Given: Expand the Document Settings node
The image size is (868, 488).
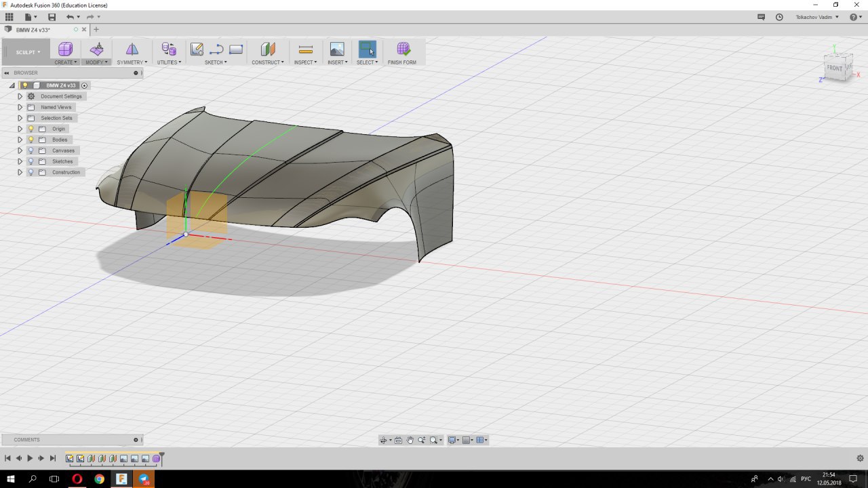Looking at the screenshot, I should click(x=20, y=96).
